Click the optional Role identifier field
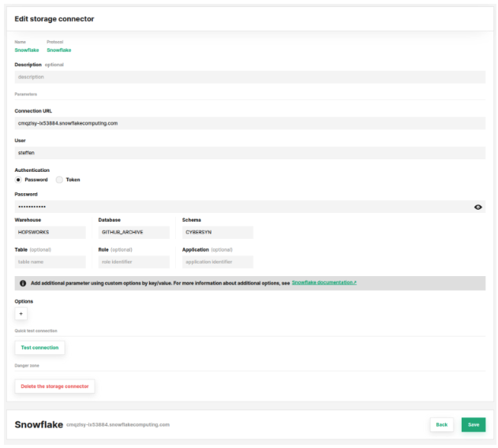 click(133, 262)
